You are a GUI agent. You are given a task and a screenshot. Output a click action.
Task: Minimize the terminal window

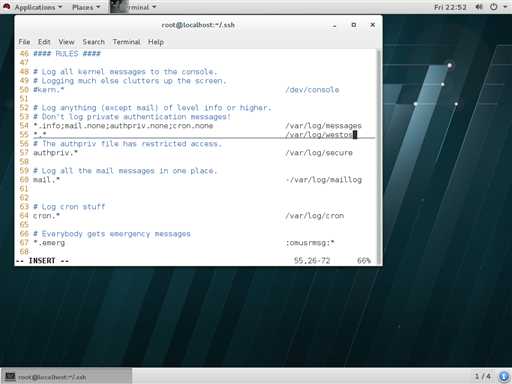334,25
